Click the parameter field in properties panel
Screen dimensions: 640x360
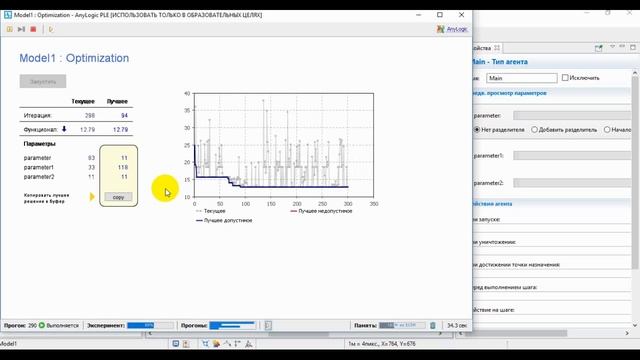tap(573, 116)
